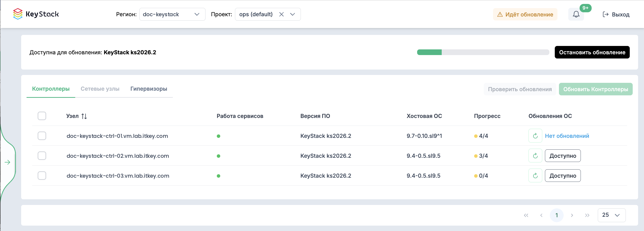Select checkbox for doc-keystack-ctrl-01
644x231 pixels.
[42, 136]
